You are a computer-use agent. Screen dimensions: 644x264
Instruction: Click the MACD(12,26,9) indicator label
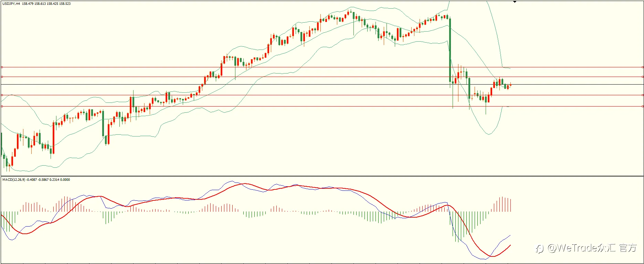[14, 180]
